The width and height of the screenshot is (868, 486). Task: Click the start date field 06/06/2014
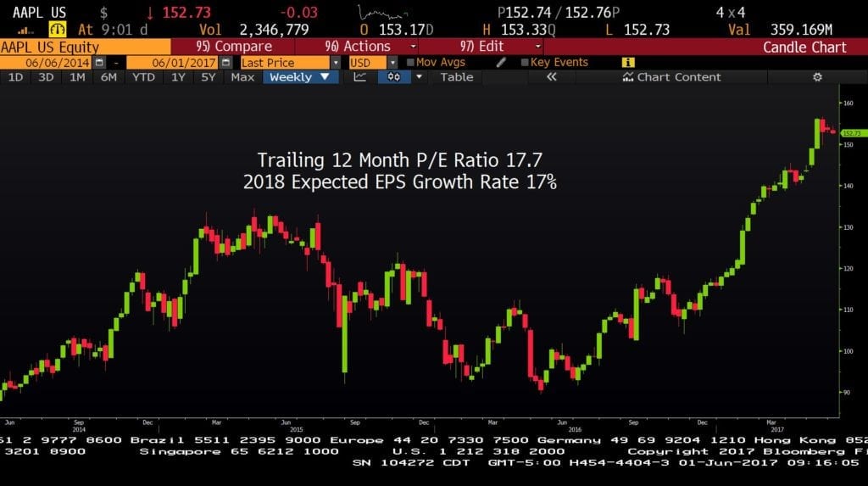pyautogui.click(x=47, y=63)
